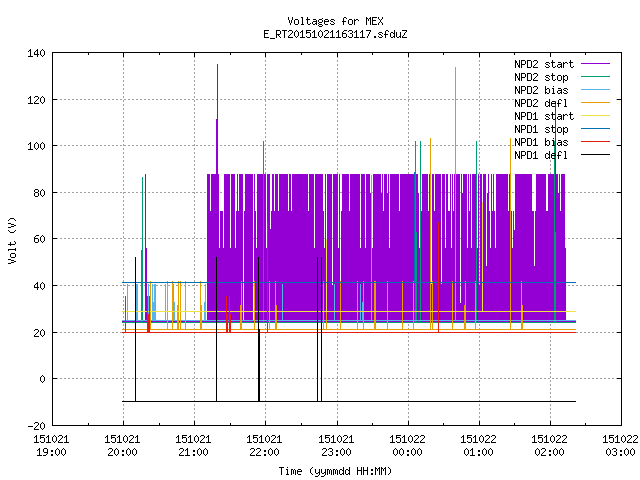
Task: Click the dark blue NPD1 stop legend line
Action: (x=596, y=129)
